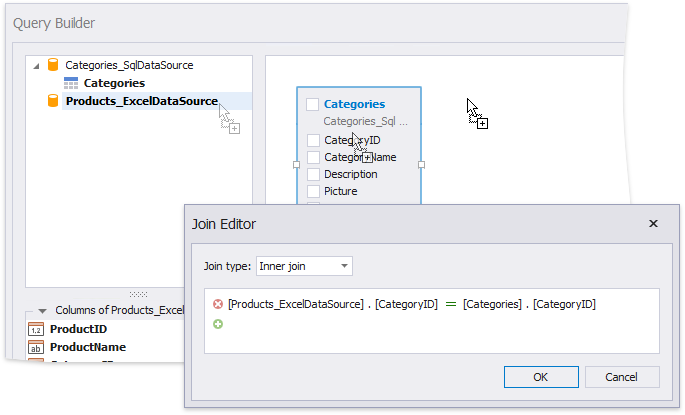Open the Join type dropdown
The image size is (685, 415).
tap(304, 266)
